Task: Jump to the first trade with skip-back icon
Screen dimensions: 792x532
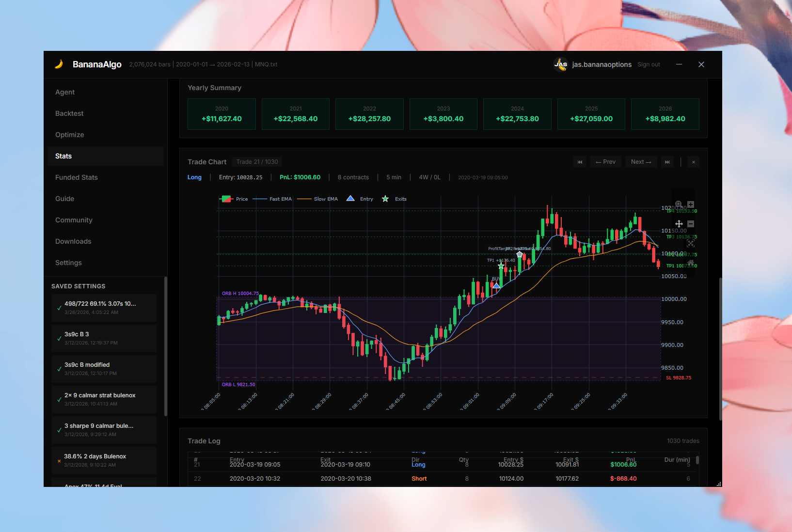Action: [x=580, y=162]
